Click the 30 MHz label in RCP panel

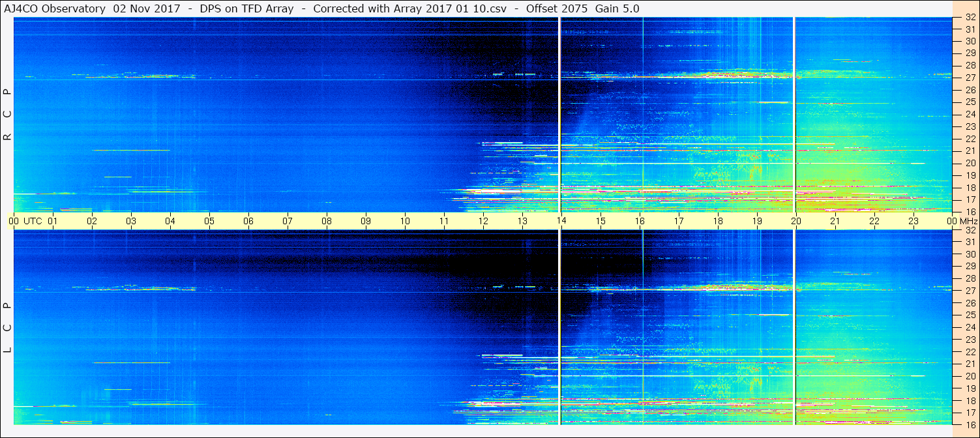[970, 40]
